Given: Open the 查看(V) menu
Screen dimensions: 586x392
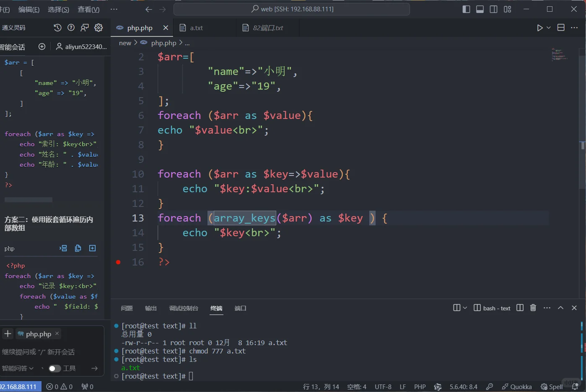Looking at the screenshot, I should pos(89,9).
